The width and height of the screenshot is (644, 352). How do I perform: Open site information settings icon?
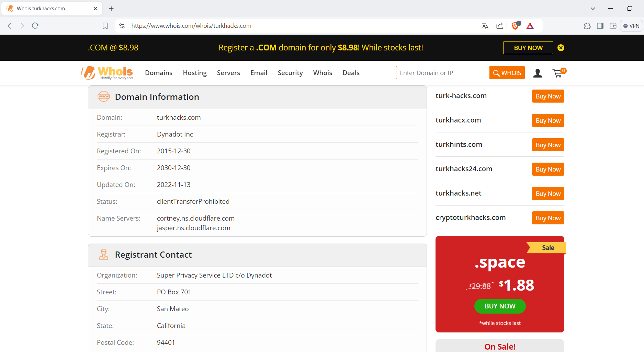[122, 26]
